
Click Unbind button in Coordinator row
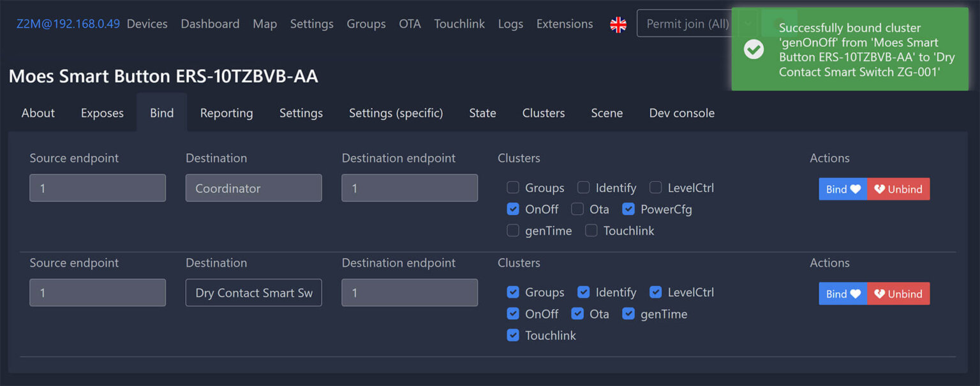[x=898, y=189]
